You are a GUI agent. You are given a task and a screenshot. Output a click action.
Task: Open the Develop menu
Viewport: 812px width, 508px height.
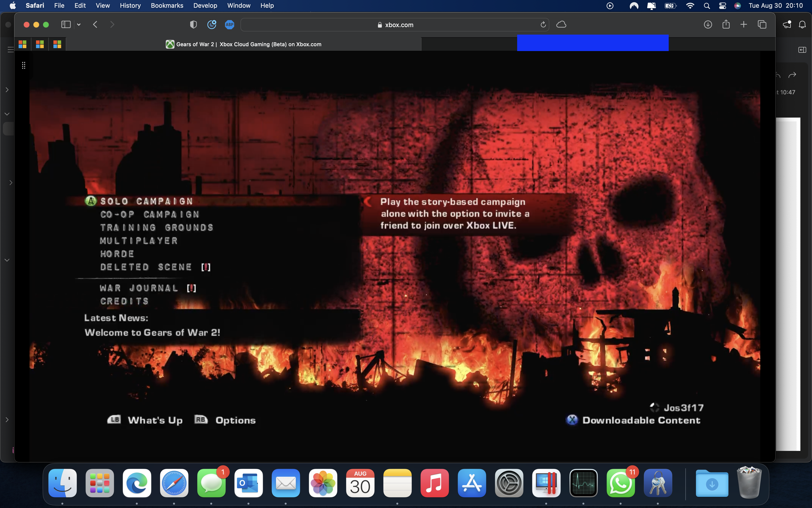coord(205,5)
